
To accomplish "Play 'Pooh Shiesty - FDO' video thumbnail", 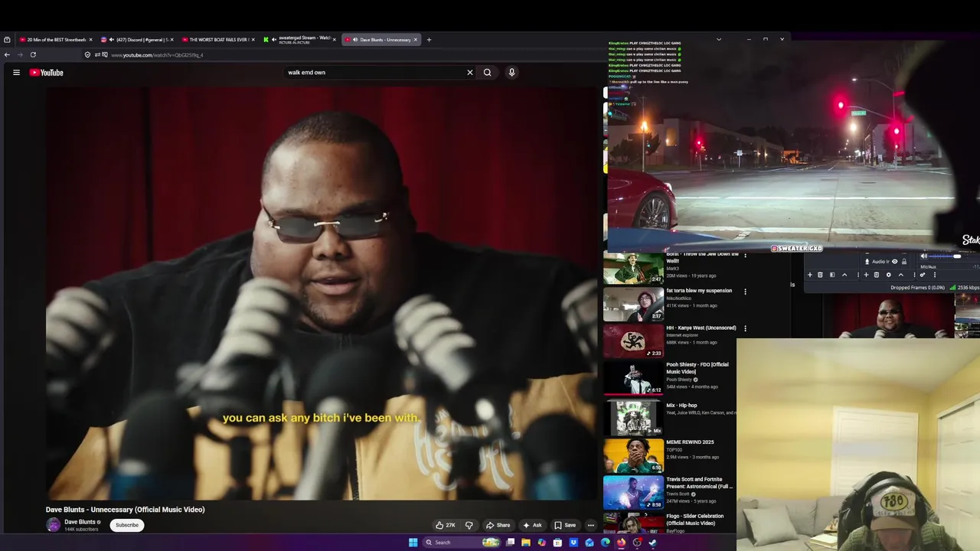I will (x=633, y=378).
